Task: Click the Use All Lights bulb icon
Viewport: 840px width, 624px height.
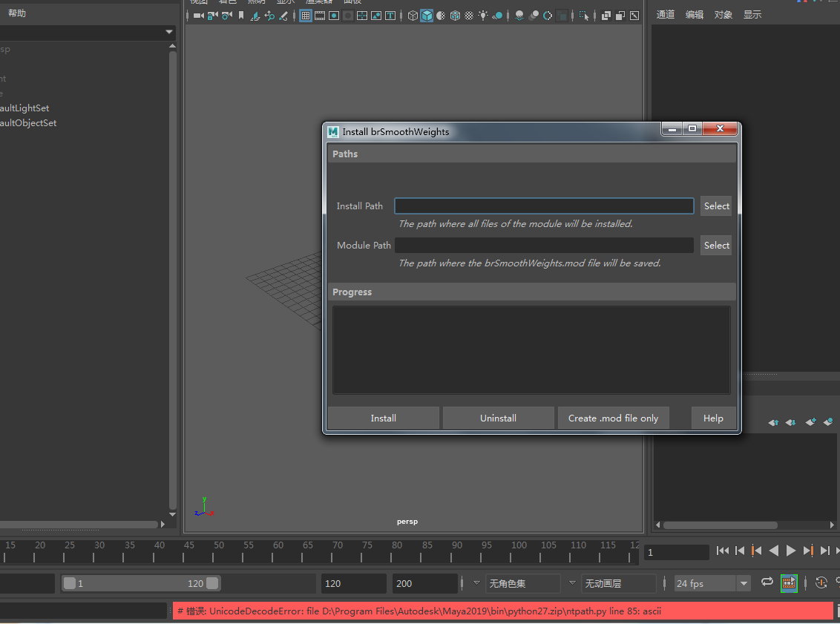Action: click(x=483, y=16)
